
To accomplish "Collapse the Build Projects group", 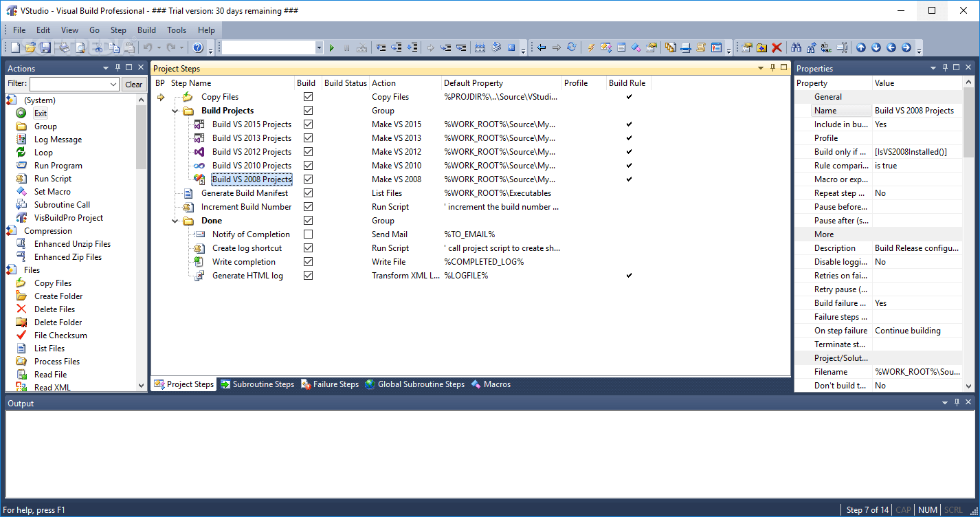I will click(175, 111).
